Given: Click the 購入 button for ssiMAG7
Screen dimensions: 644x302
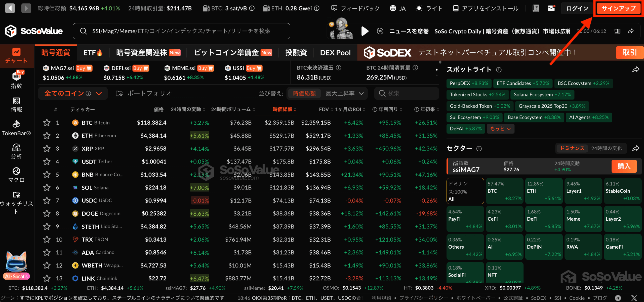Looking at the screenshot, I should 624,166.
